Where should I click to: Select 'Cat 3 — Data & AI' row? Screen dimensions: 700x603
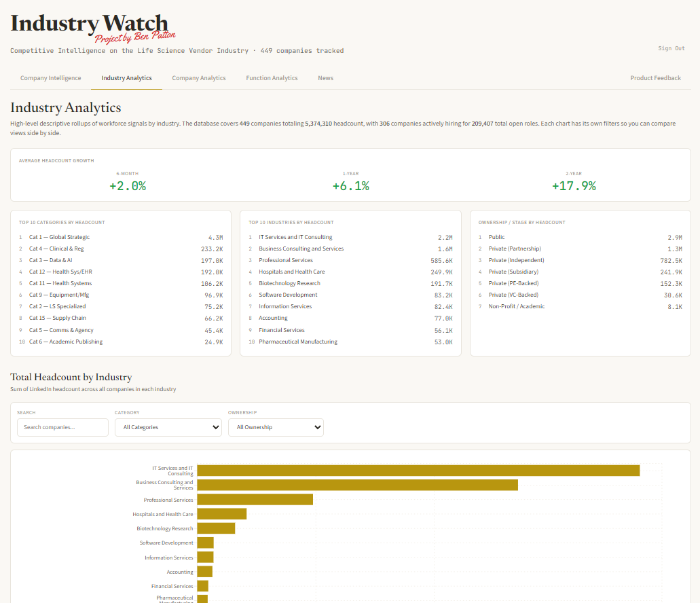pyautogui.click(x=121, y=260)
